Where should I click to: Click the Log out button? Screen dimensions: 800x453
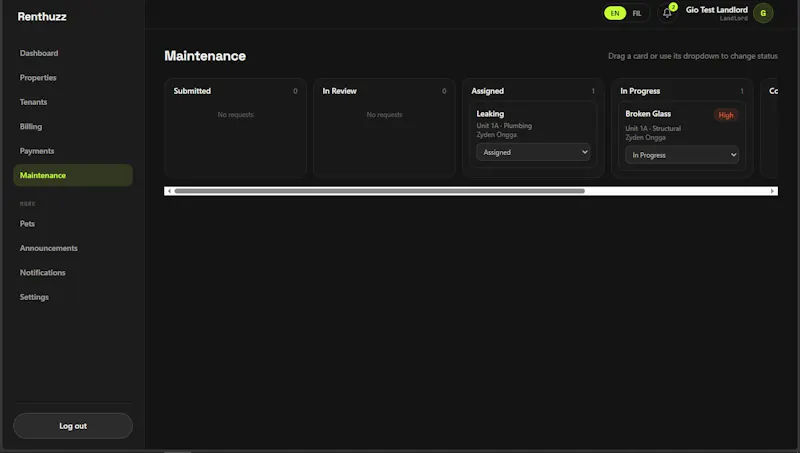pos(73,426)
